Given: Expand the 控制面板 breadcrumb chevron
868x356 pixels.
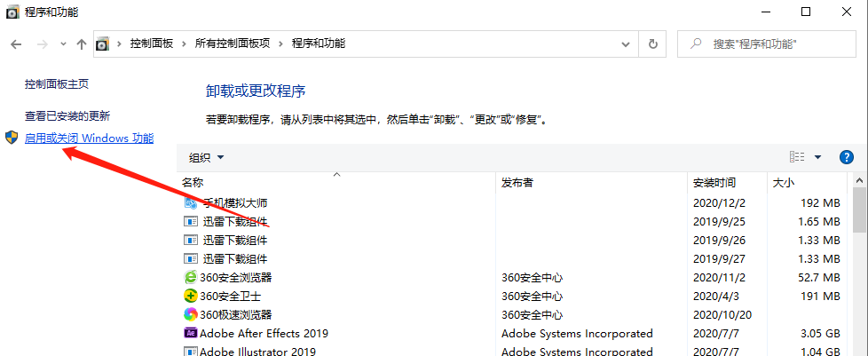Looking at the screenshot, I should click(184, 44).
